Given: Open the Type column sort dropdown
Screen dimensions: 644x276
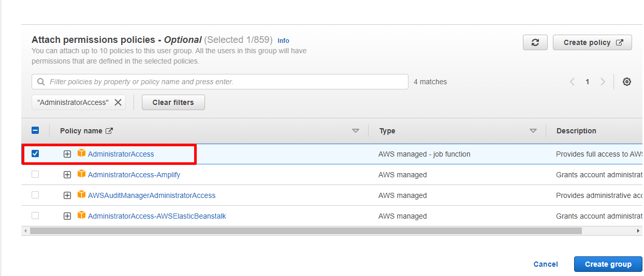Looking at the screenshot, I should pos(533,131).
